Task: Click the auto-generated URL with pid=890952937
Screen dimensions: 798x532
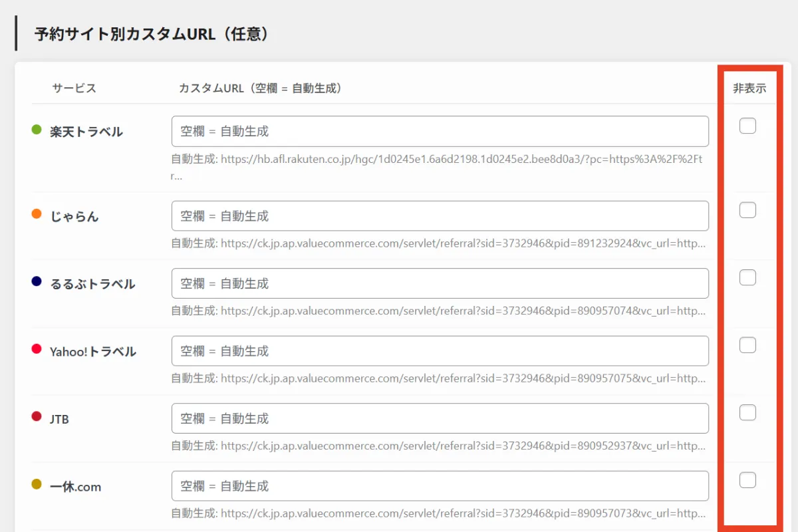Action: [440, 446]
